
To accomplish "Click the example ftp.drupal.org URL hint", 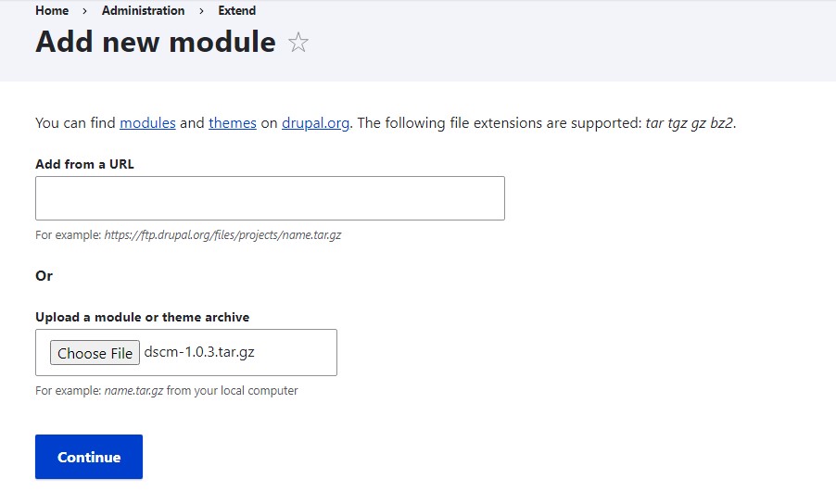I will 222,235.
